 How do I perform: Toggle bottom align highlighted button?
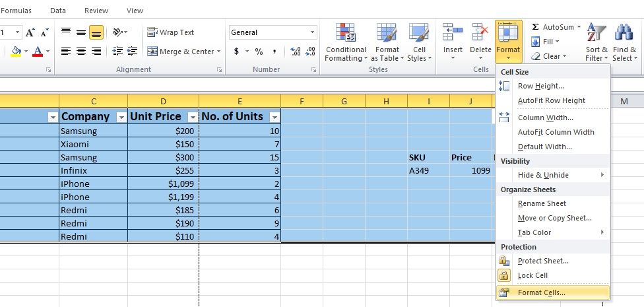click(96, 32)
